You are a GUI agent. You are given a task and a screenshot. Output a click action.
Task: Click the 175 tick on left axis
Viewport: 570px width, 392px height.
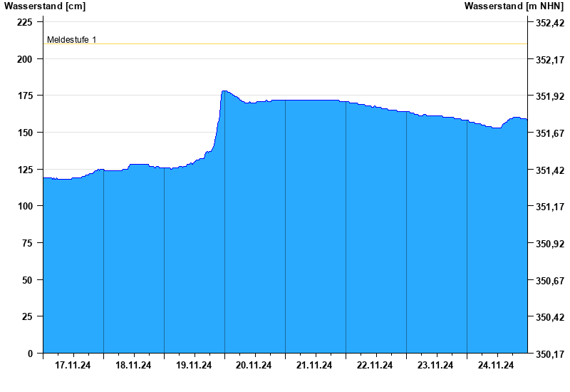click(25, 96)
